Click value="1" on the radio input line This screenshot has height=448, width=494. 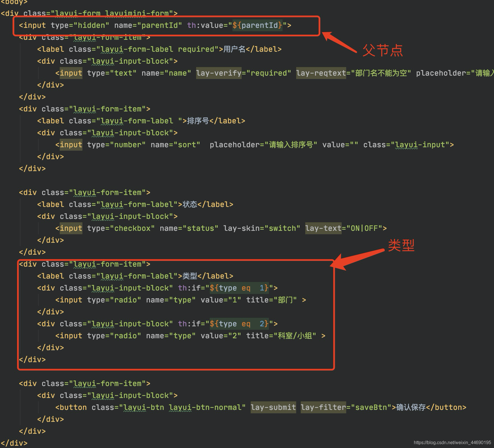[x=221, y=300]
